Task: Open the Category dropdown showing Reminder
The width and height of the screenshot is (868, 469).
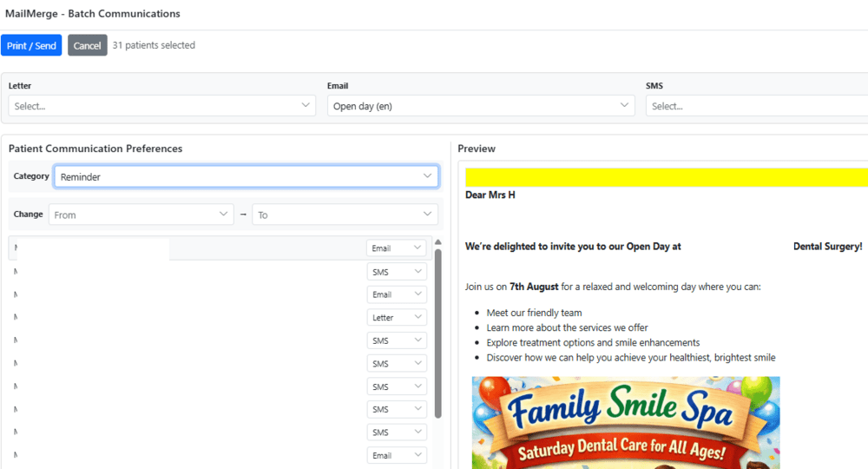Action: click(x=247, y=176)
